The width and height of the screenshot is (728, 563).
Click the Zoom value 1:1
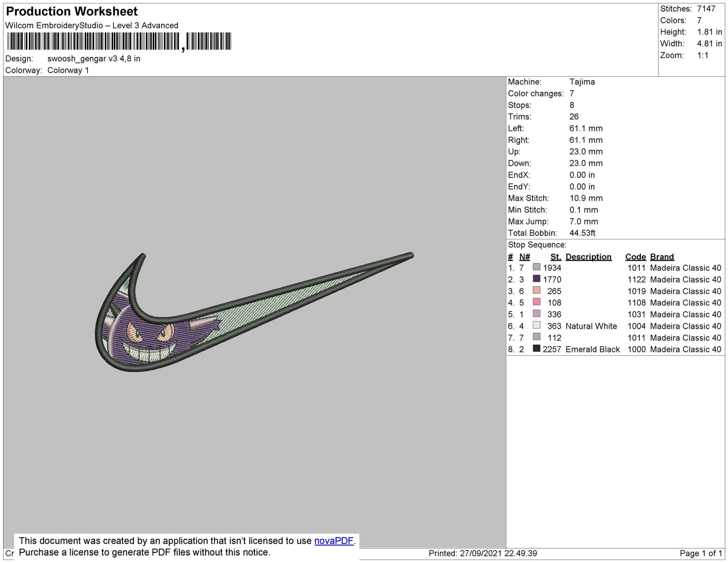pos(703,55)
